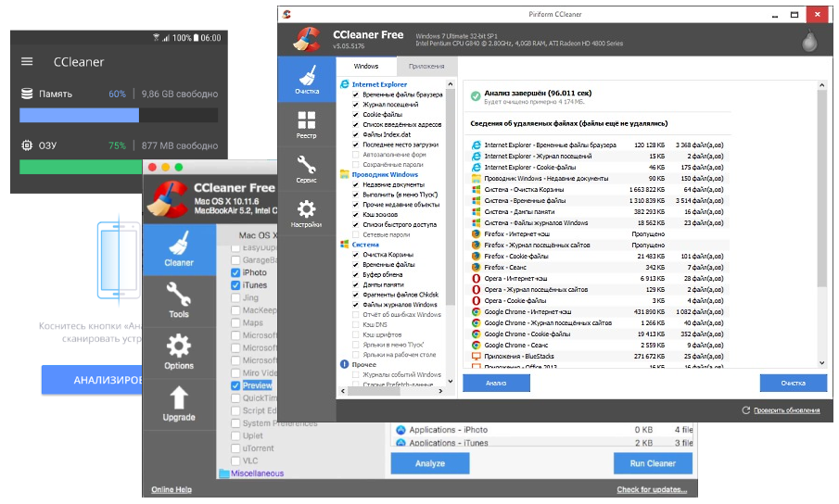The height and width of the screenshot is (504, 839).
Task: Click results panel scroll-down arrow
Action: click(x=822, y=363)
